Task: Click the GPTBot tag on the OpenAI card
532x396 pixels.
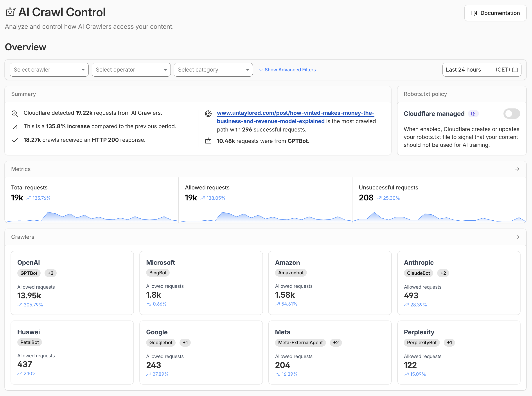Action: pos(29,273)
